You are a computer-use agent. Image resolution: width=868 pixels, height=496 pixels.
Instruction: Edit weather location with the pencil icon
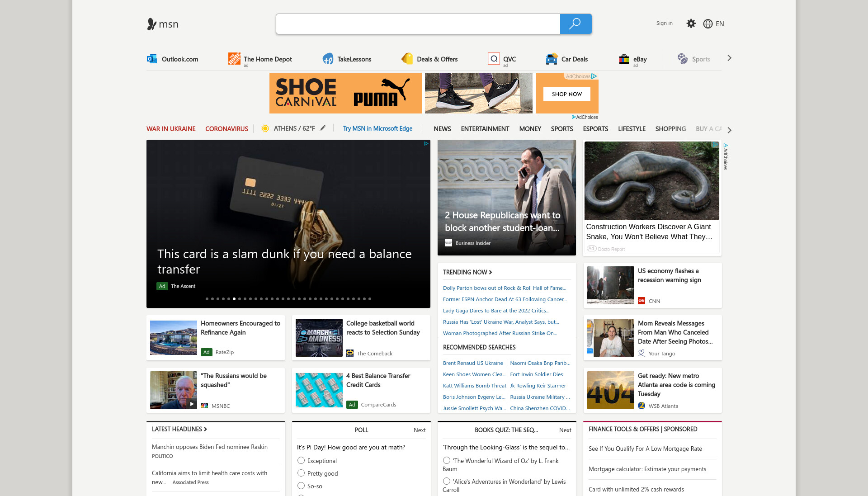[x=323, y=128]
